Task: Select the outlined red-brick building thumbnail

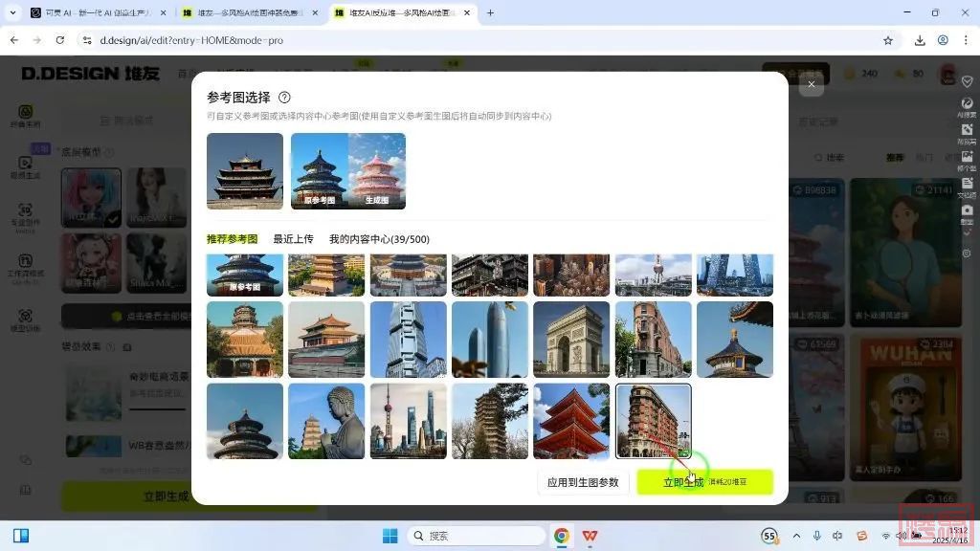Action: pos(653,421)
